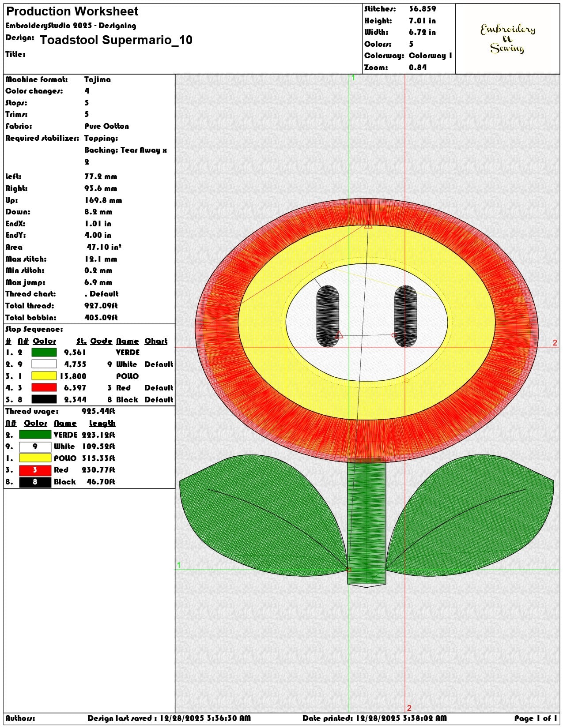Click the 'Chart' column header in Stop Sequence

click(156, 341)
